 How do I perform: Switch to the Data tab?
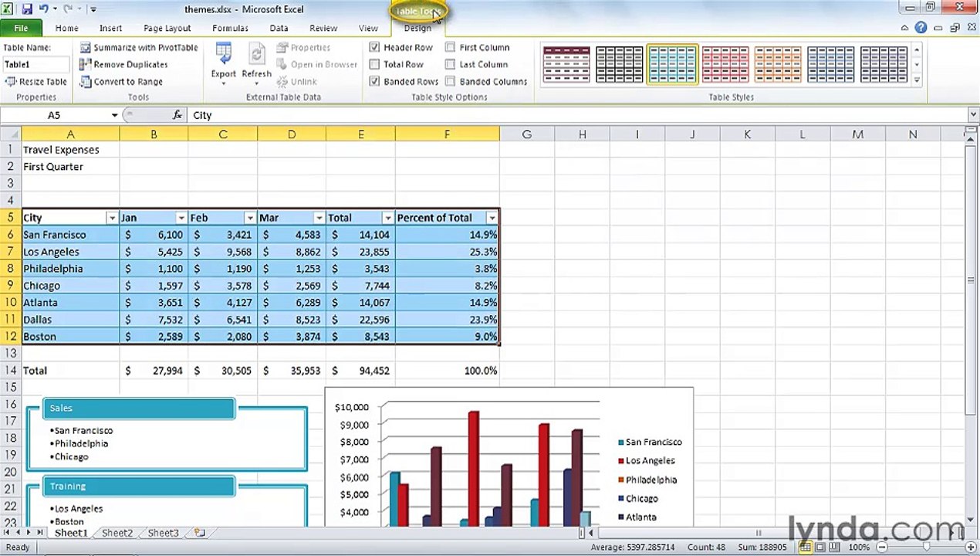[279, 29]
